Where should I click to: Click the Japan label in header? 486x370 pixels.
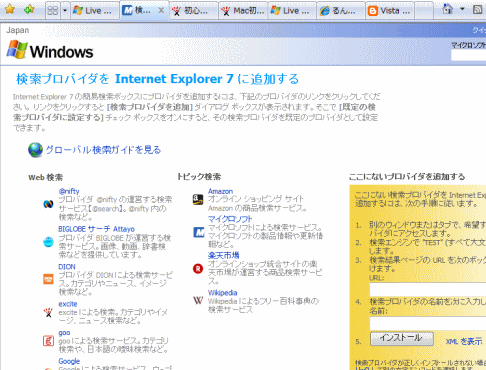[18, 30]
